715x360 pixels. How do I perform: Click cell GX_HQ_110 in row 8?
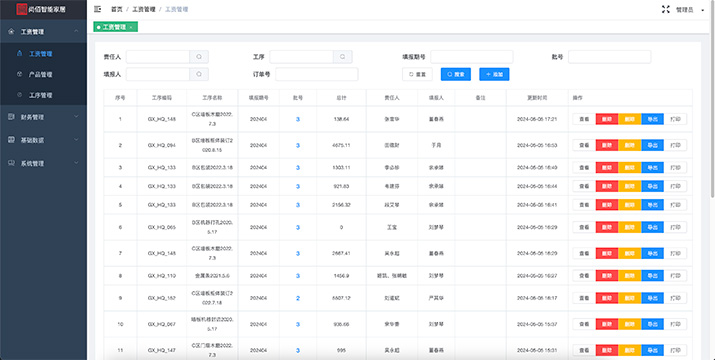coord(162,276)
